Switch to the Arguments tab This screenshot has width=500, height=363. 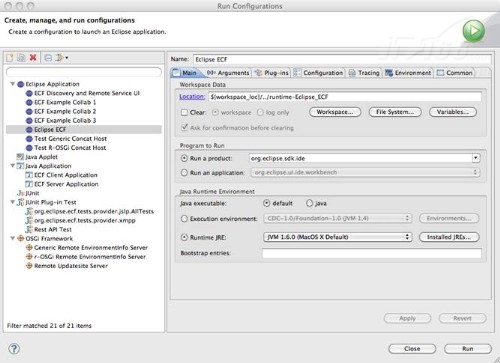(228, 73)
